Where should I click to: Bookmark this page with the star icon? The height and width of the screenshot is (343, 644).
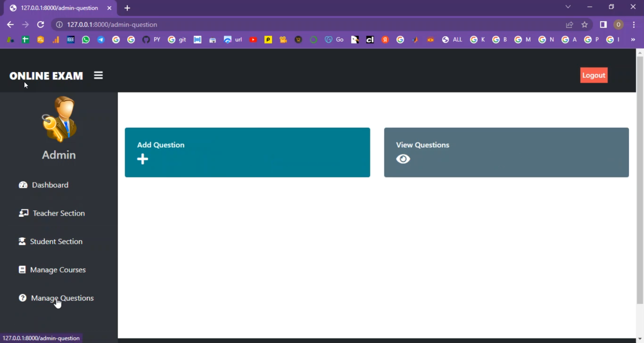[x=584, y=25]
